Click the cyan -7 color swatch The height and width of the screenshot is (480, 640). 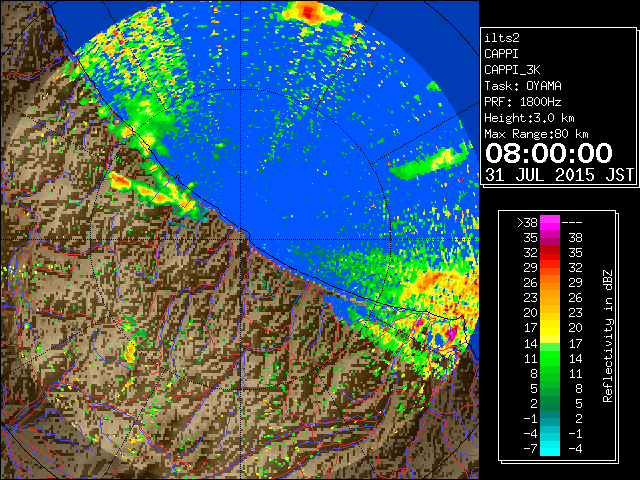[550, 448]
